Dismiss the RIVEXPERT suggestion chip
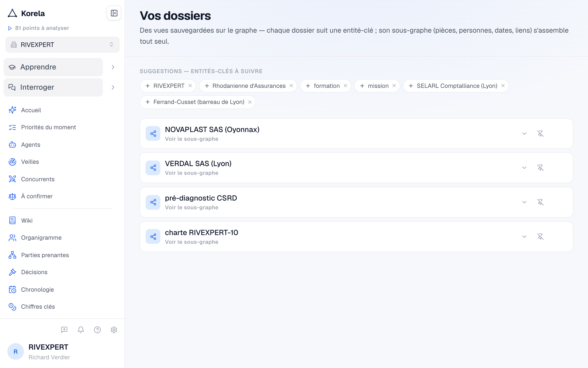 tap(190, 86)
